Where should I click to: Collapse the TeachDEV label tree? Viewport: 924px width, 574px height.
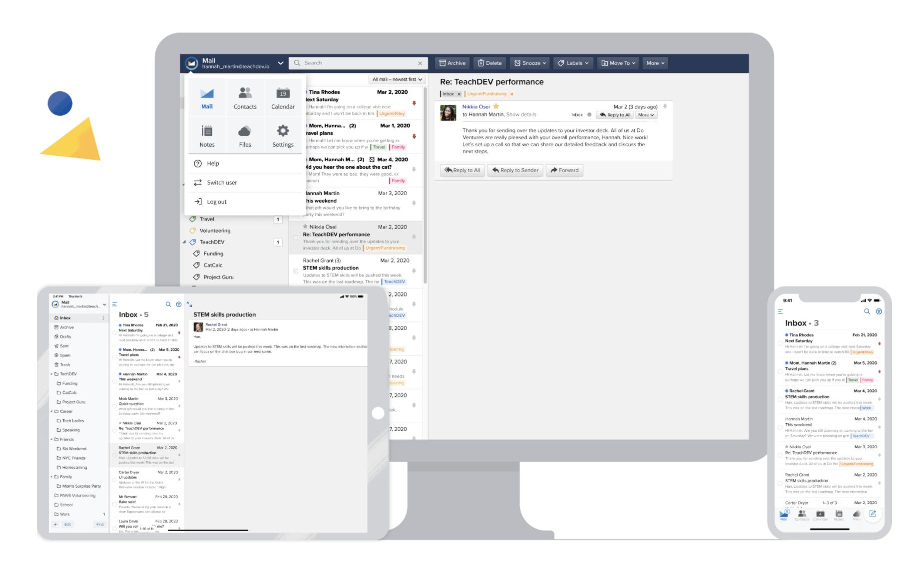click(x=184, y=242)
